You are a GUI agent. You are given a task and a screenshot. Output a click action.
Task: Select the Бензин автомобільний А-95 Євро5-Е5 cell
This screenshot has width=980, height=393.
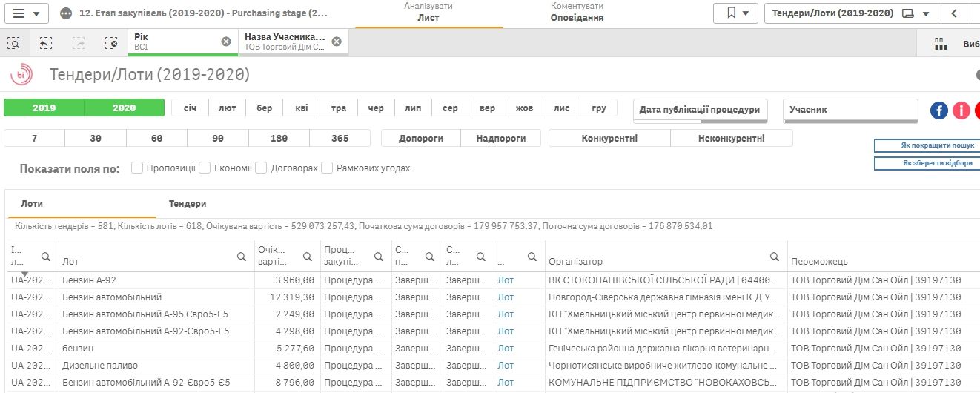coord(156,314)
